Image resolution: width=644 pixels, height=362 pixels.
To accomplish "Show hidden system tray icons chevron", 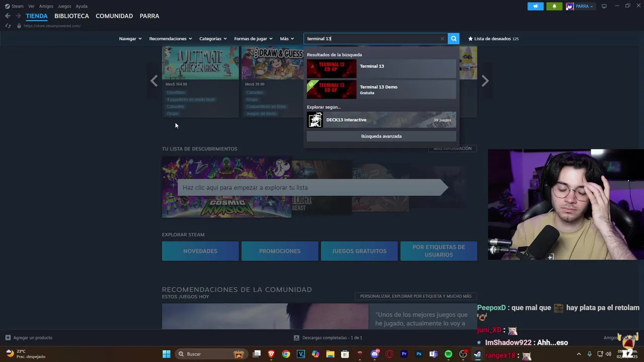I will [x=579, y=354].
